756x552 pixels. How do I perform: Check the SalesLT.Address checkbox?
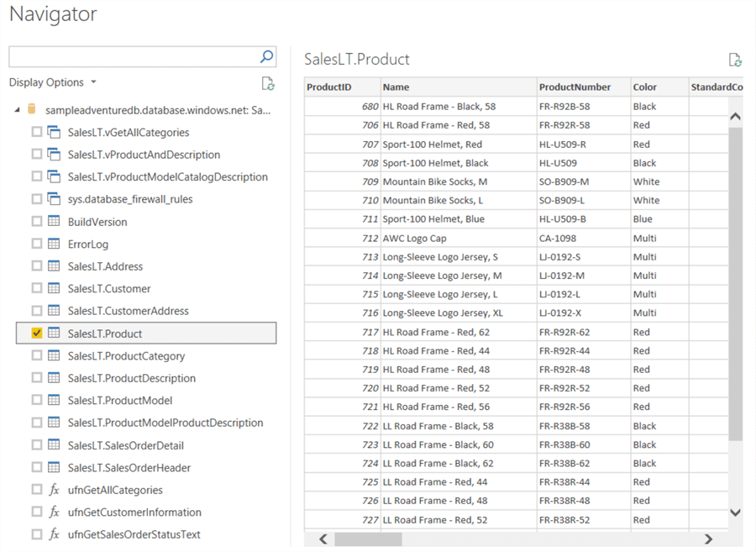(x=36, y=266)
